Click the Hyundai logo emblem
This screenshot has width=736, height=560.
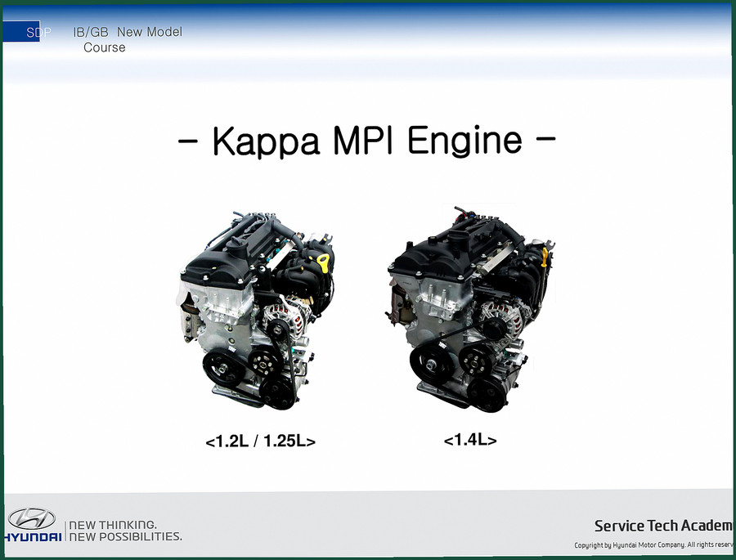pos(32,518)
